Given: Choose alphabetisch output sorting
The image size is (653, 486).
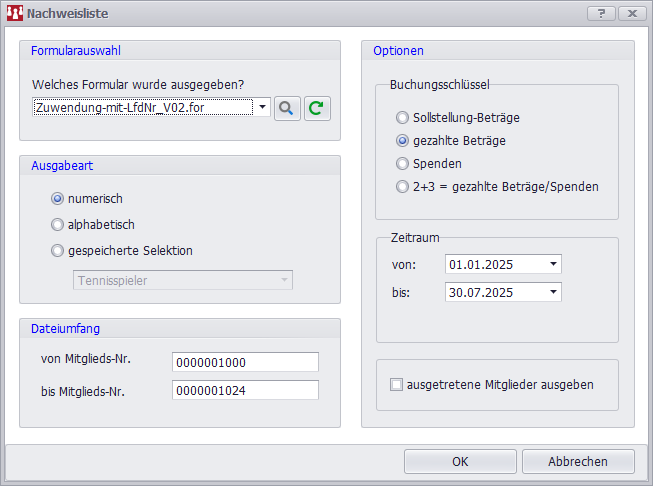Looking at the screenshot, I should (x=57, y=225).
